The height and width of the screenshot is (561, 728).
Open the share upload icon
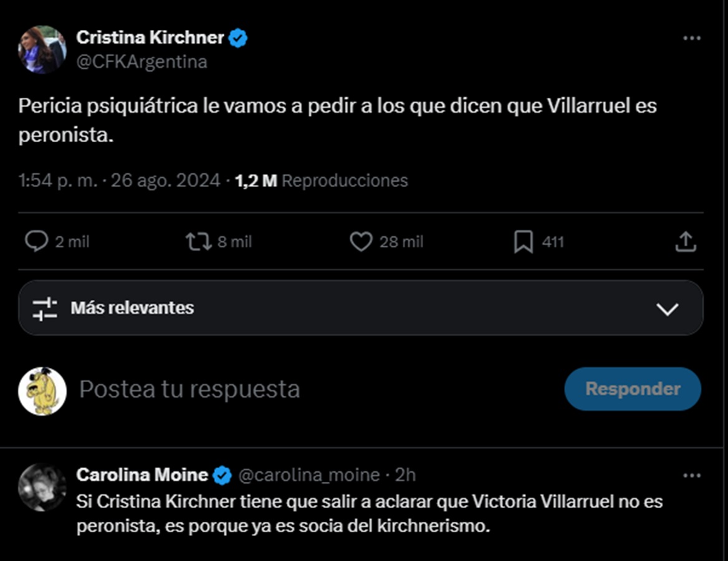pyautogui.click(x=686, y=241)
